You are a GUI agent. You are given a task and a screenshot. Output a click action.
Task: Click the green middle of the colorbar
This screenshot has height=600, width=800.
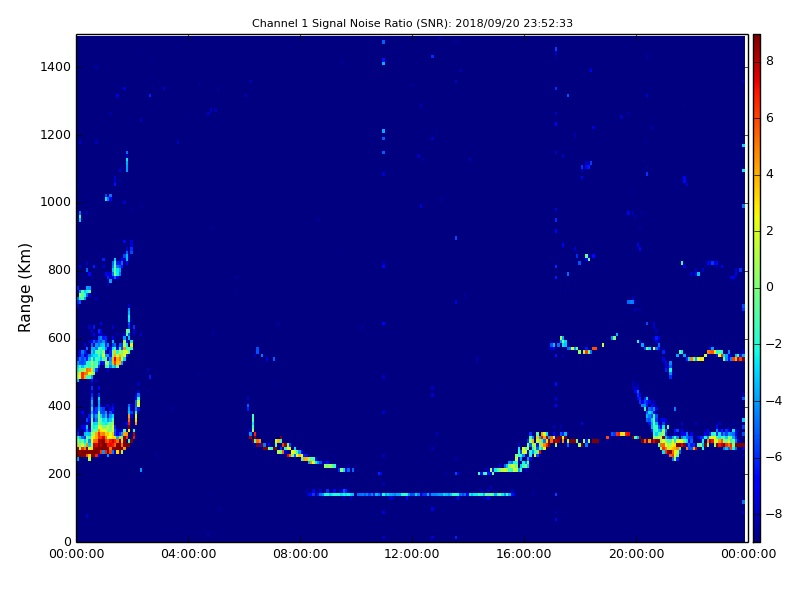tap(757, 288)
